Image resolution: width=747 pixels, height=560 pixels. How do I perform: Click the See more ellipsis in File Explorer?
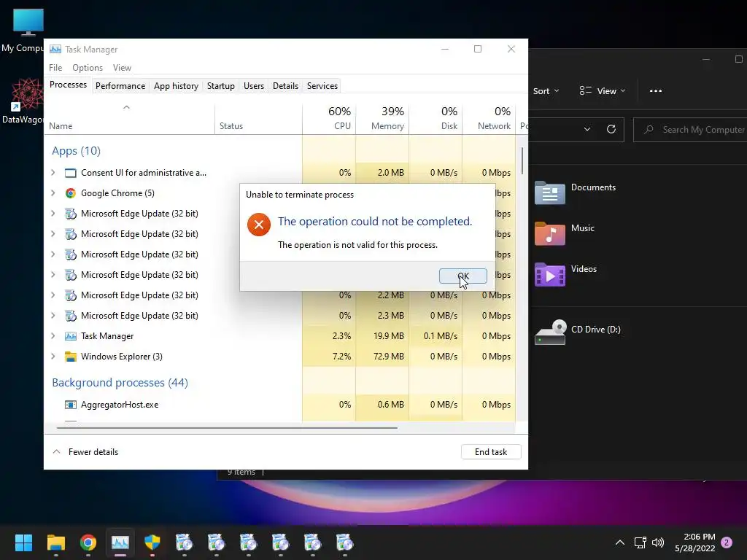coord(656,91)
